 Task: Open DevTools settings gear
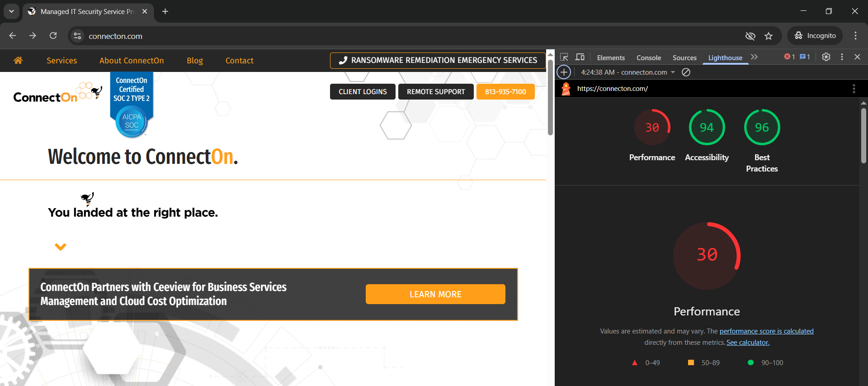(826, 57)
